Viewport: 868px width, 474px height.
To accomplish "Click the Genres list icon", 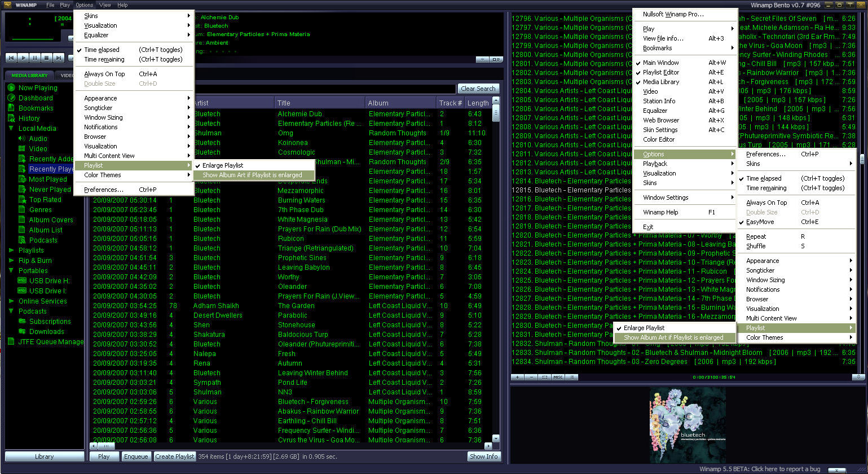I will coord(22,210).
